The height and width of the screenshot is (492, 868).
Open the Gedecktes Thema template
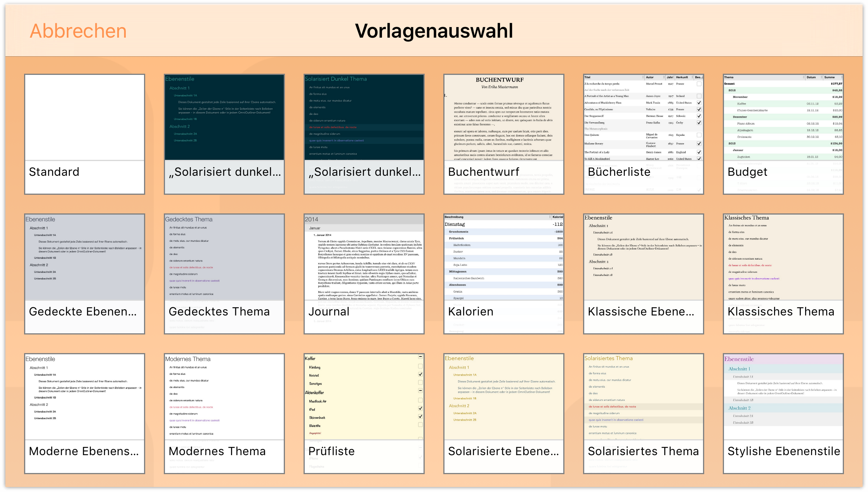click(224, 274)
